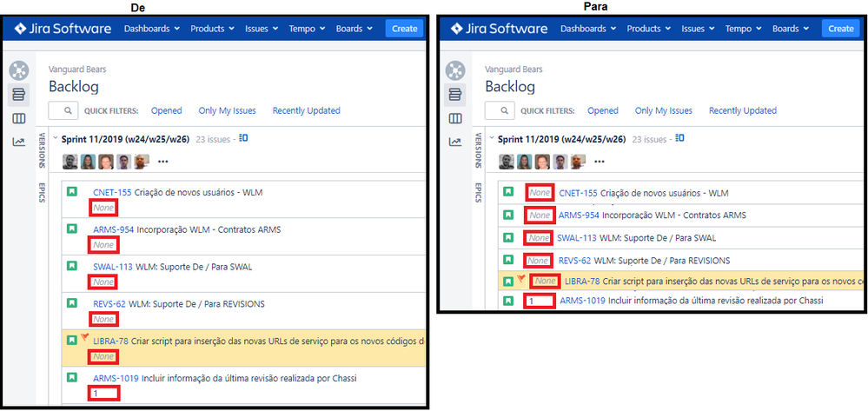
Task: Click the story icon beside SWAL-113 in Para screenshot
Action: click(x=508, y=237)
